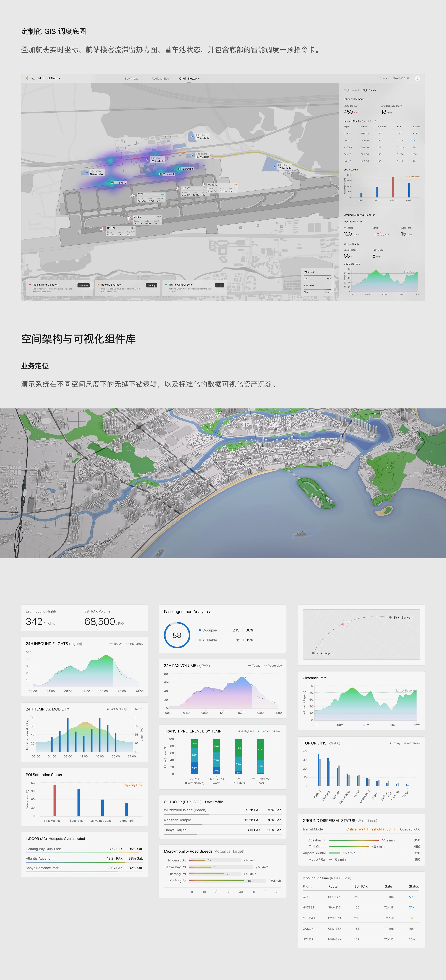The height and width of the screenshot is (980, 446).
Task: Click the Terminal 1 map marker dot
Action: point(160,174)
